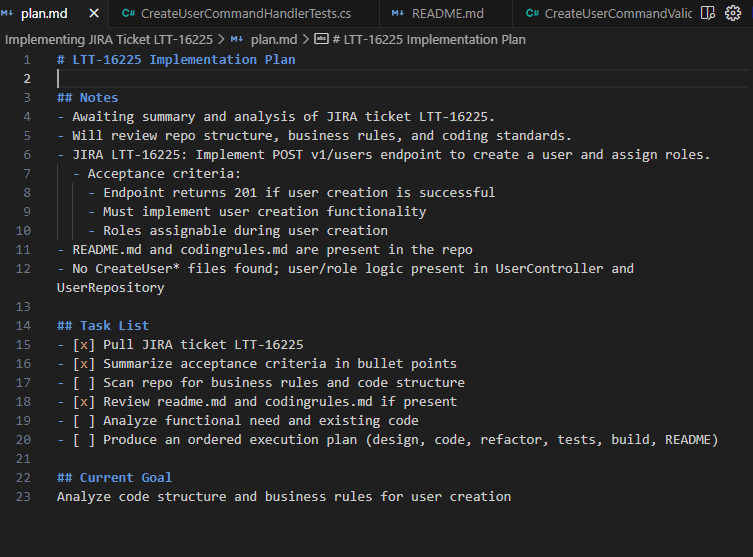Image resolution: width=753 pixels, height=557 pixels.
Task: Toggle the 'Pull JIRA ticket LTT-16225' checkbox
Action: 84,345
